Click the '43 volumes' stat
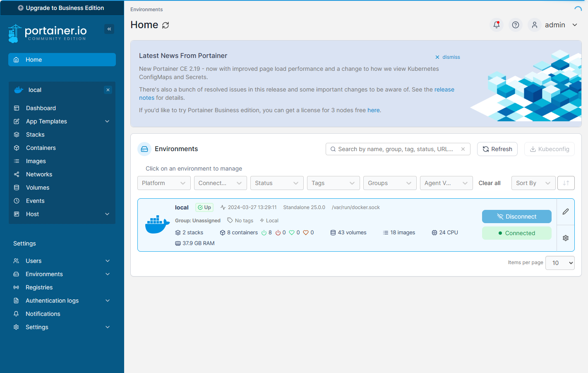 pos(348,233)
